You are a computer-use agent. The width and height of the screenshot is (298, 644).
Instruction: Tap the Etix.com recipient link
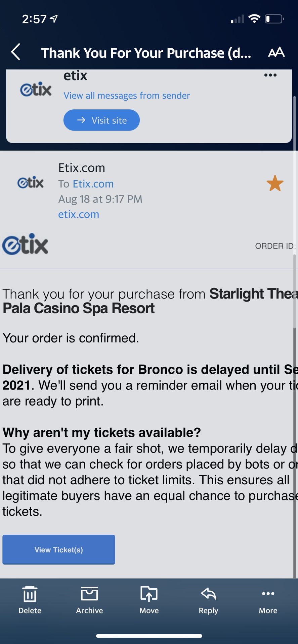coord(93,184)
